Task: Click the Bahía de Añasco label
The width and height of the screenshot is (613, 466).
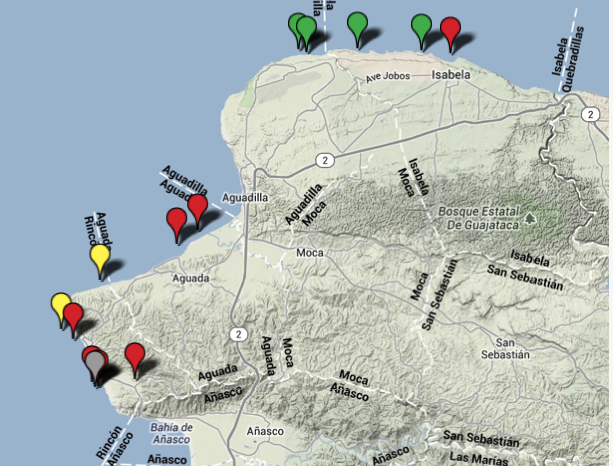Action: (x=177, y=432)
